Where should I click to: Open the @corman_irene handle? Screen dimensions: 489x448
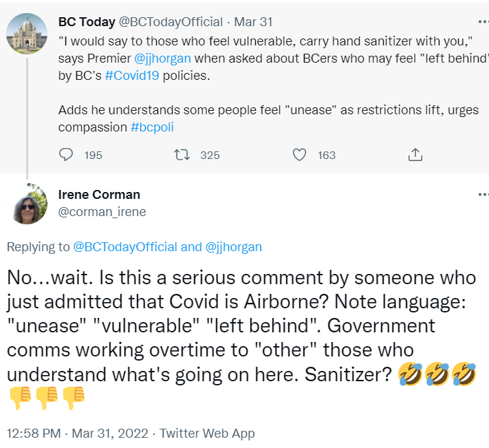(x=102, y=211)
